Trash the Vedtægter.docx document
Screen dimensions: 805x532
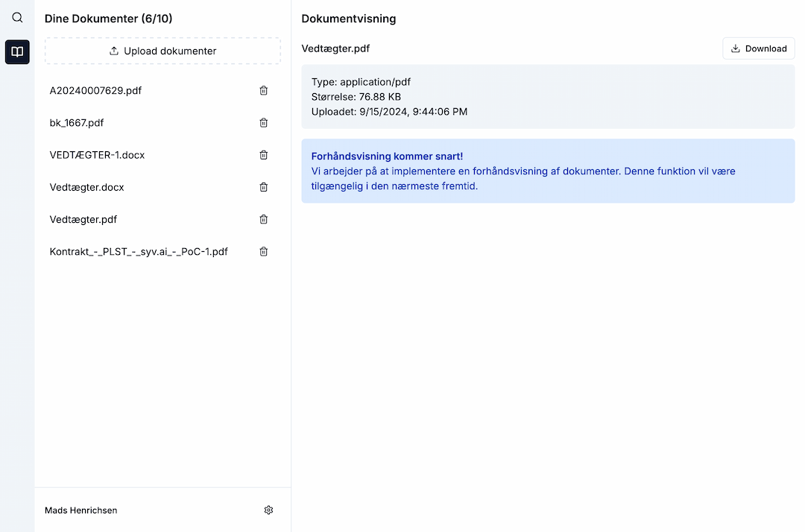click(x=263, y=187)
